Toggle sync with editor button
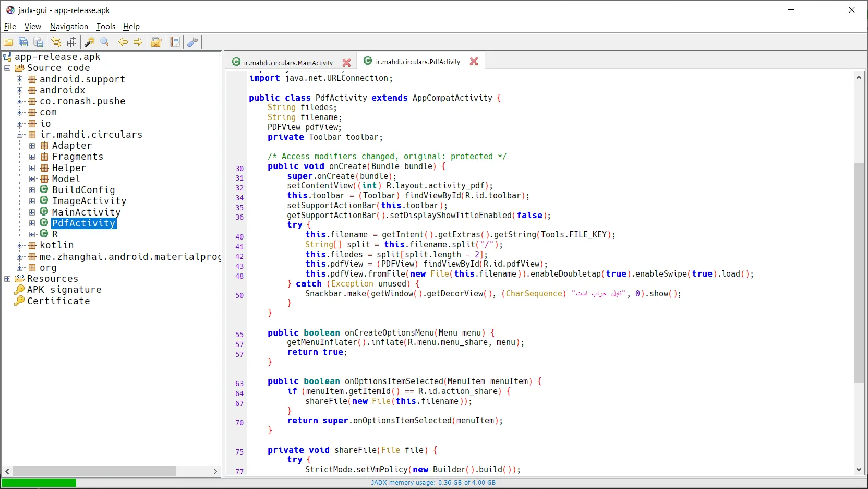868x489 pixels. [56, 42]
